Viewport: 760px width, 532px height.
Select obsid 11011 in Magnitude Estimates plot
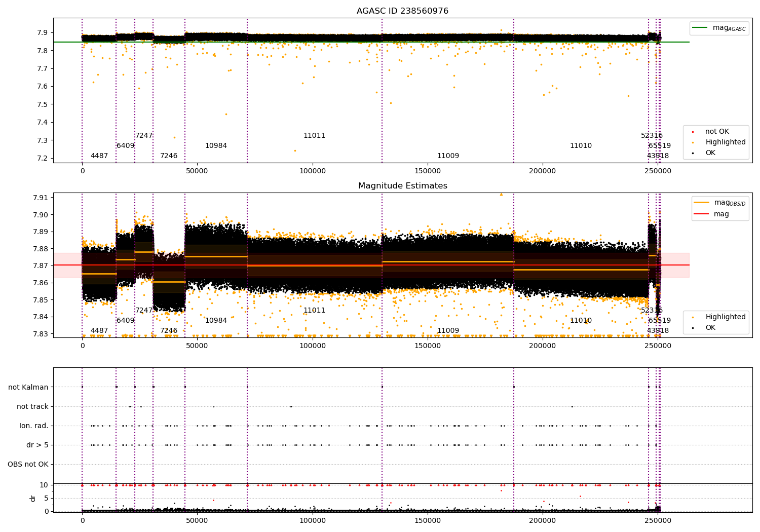click(x=315, y=311)
